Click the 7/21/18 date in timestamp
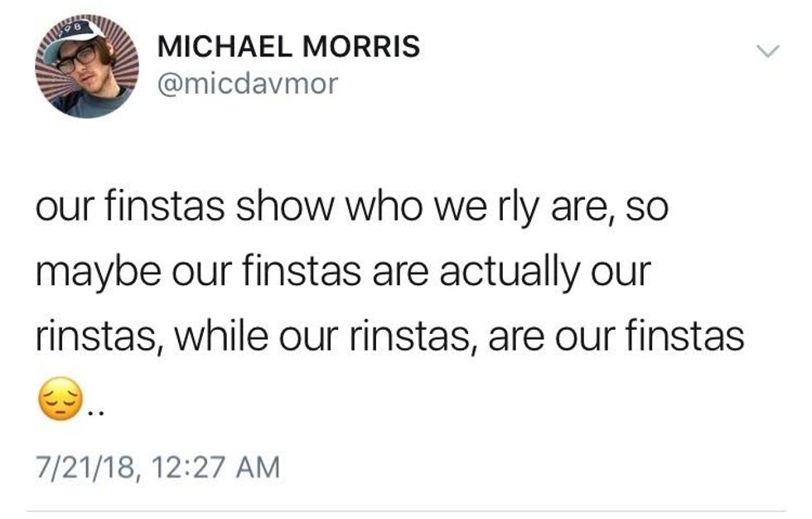 [x=85, y=467]
